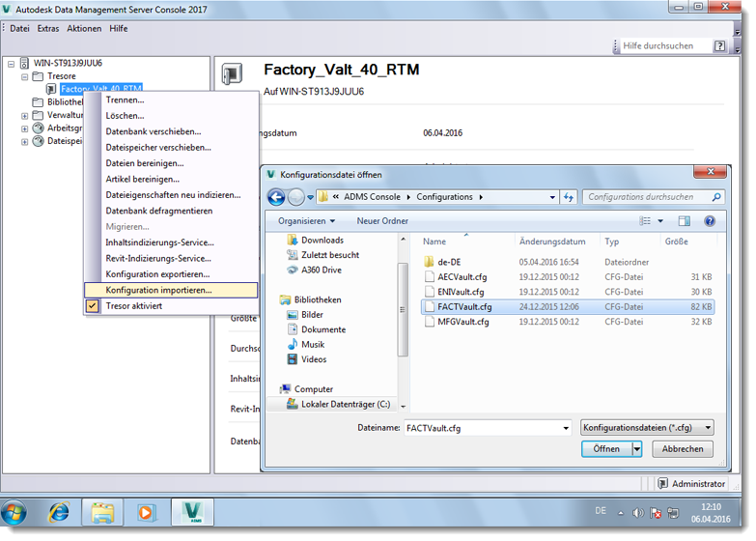The height and width of the screenshot is (541, 756).
Task: Click the Hilfe durchsuchen search field
Action: [x=664, y=45]
